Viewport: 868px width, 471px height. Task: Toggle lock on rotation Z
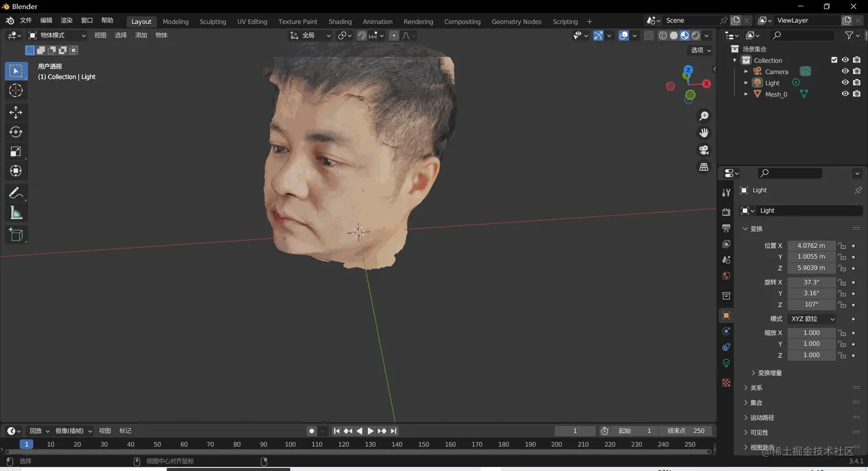tap(842, 305)
